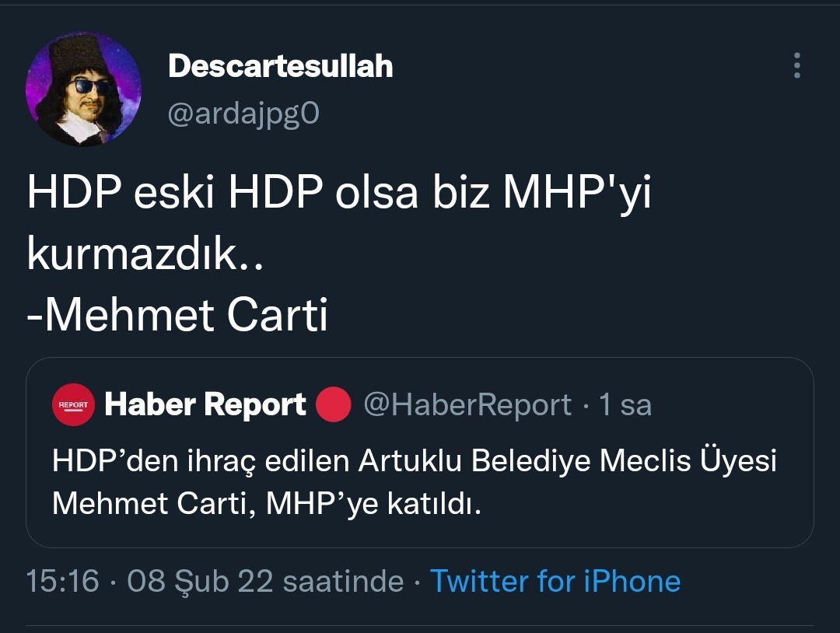The height and width of the screenshot is (633, 840).
Task: Open the three-dot more options menu
Action: 797,65
